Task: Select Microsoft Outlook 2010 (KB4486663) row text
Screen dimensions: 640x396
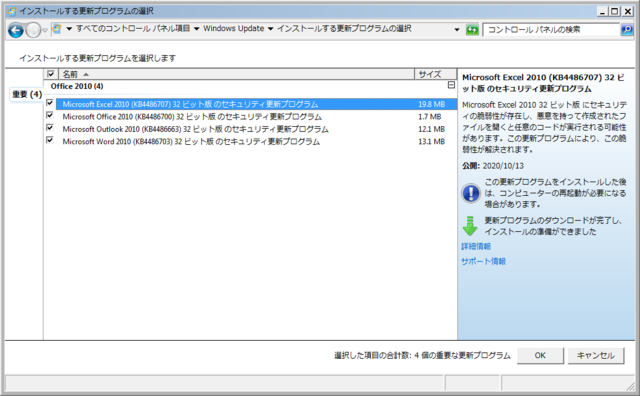Action: tap(196, 129)
